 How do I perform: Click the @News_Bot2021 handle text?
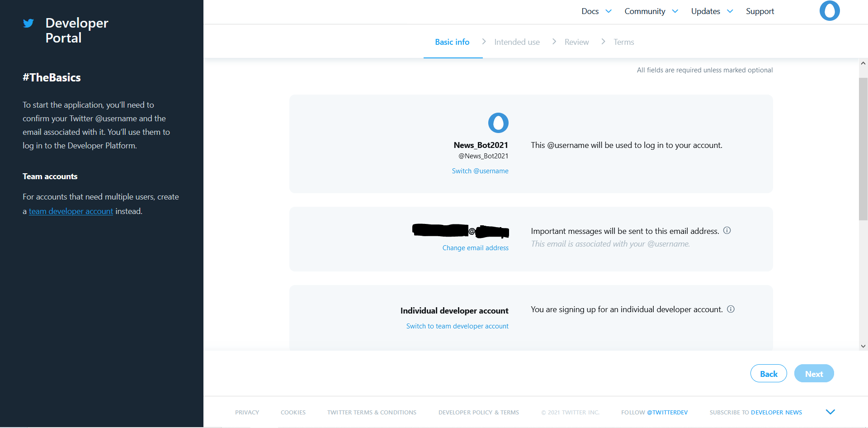click(483, 156)
